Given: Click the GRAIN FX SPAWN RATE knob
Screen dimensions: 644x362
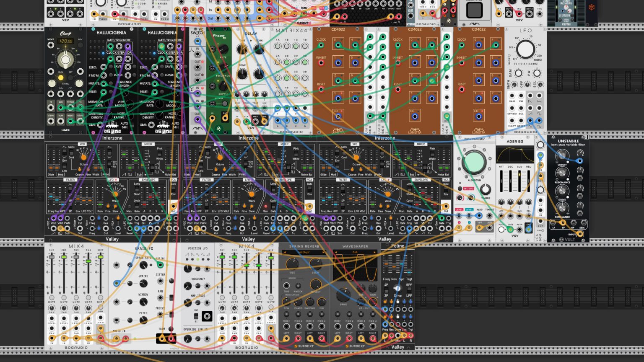Looking at the screenshot, I should pos(143,266).
